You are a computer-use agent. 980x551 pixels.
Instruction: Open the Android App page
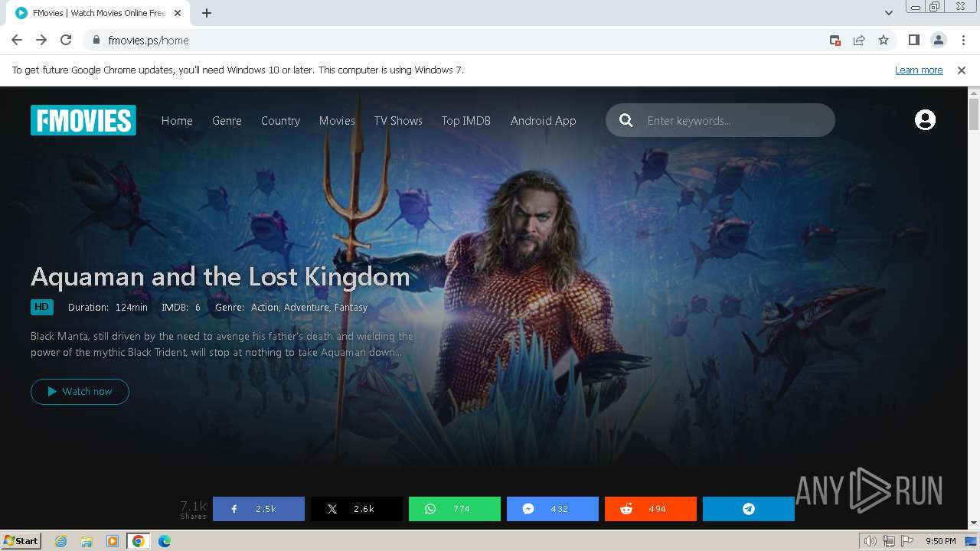click(x=544, y=120)
